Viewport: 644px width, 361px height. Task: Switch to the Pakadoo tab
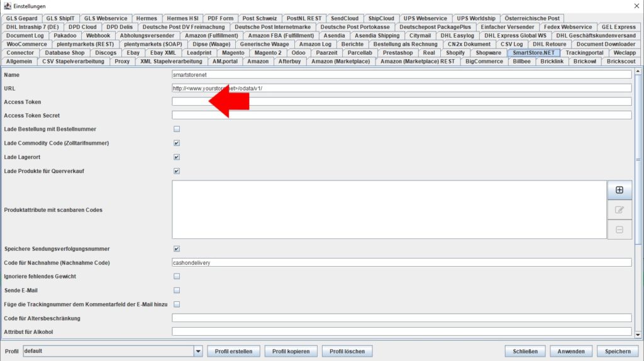(65, 35)
